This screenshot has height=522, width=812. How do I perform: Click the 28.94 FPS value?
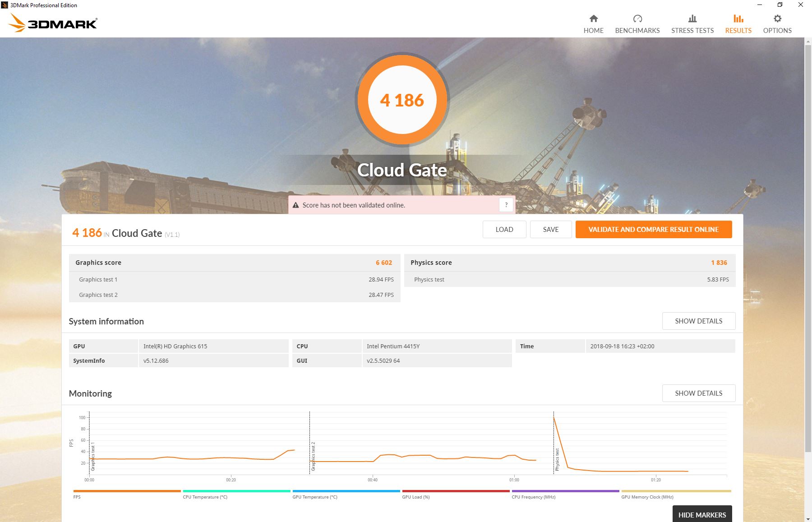point(381,279)
